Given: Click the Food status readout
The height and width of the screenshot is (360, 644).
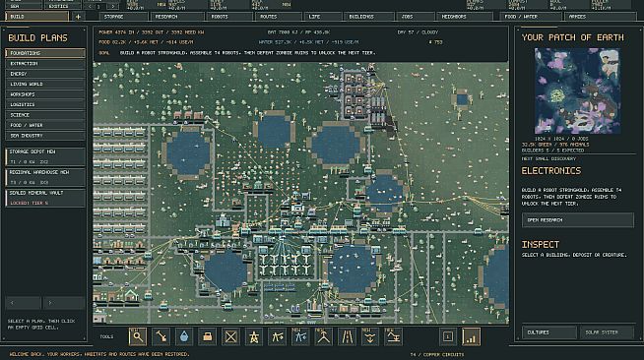Looking at the screenshot, I should tap(146, 42).
